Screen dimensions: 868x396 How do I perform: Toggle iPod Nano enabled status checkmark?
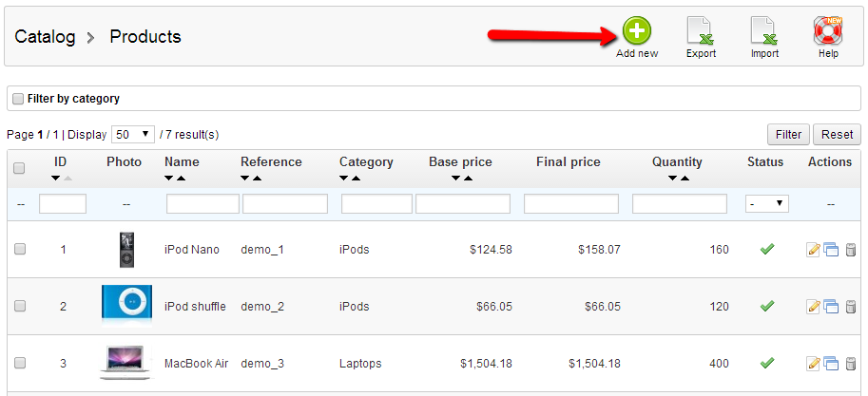coord(767,249)
